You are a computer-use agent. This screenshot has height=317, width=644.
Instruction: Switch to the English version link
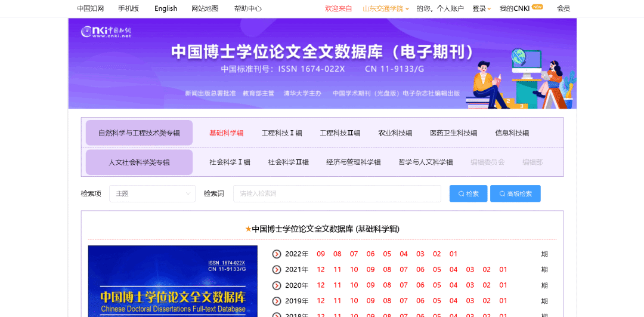tap(166, 8)
